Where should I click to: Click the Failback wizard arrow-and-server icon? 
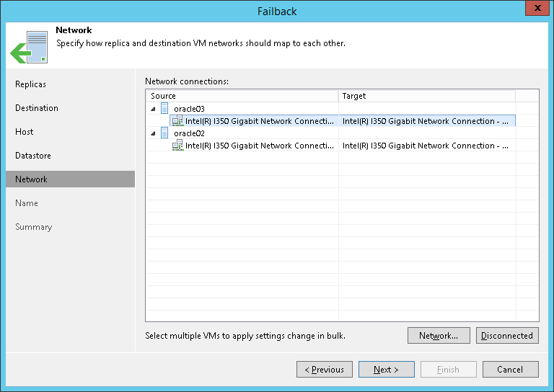click(x=29, y=48)
